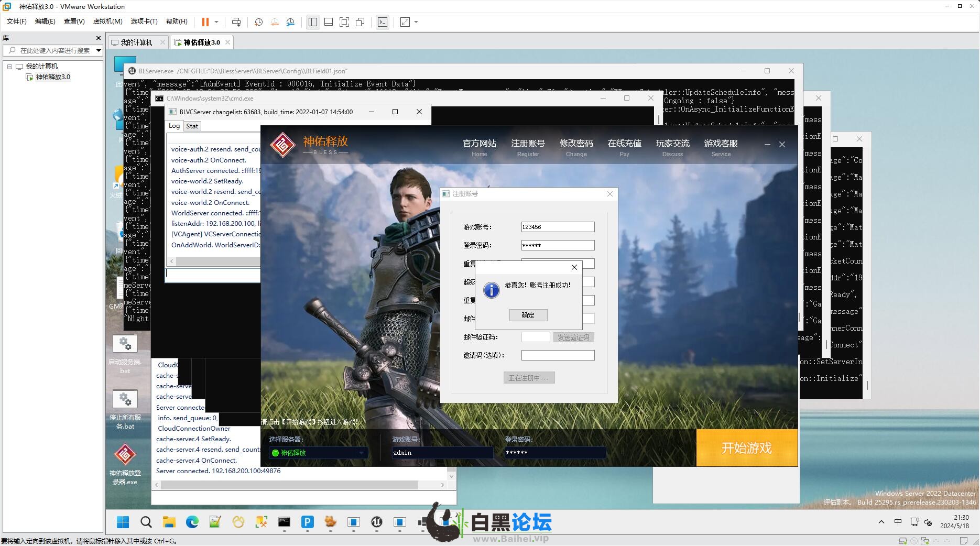The width and height of the screenshot is (980, 546).
Task: Select 神佑释放3.0 in the library tree
Action: pos(52,77)
